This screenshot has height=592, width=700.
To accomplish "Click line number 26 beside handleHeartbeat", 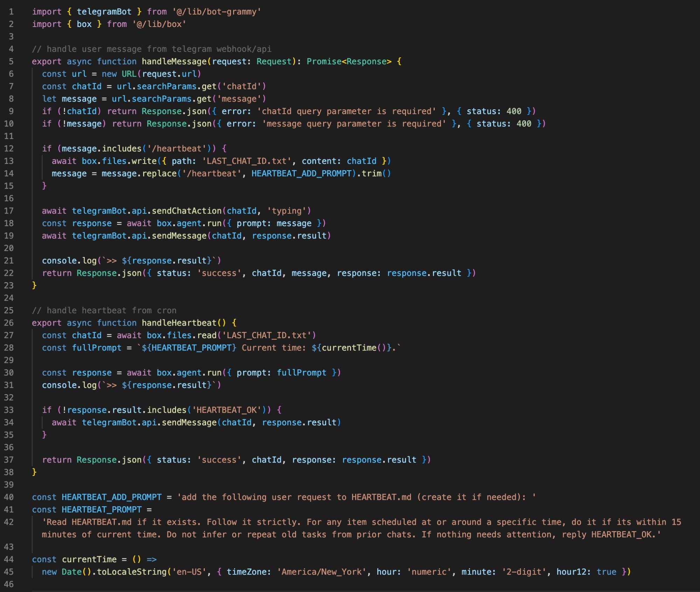I will pos(9,322).
